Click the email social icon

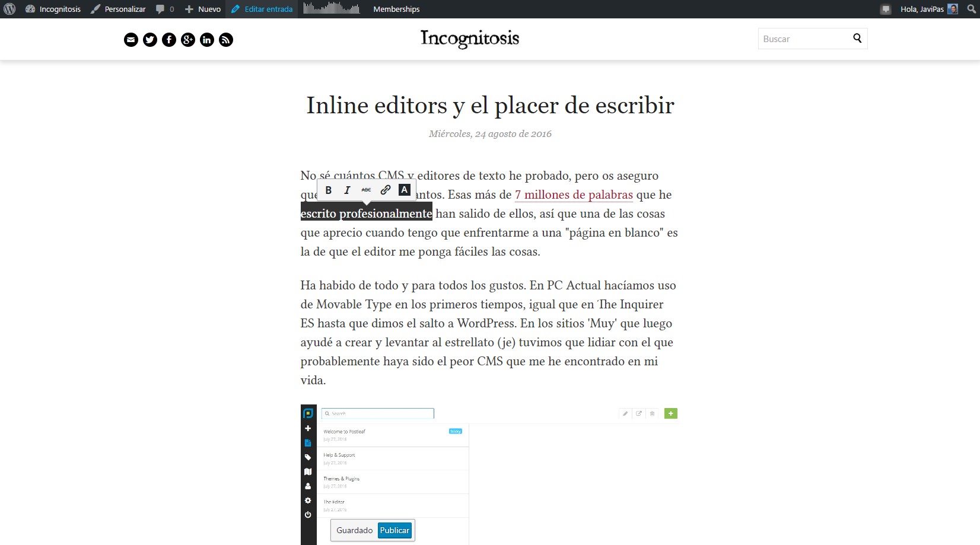coord(131,40)
